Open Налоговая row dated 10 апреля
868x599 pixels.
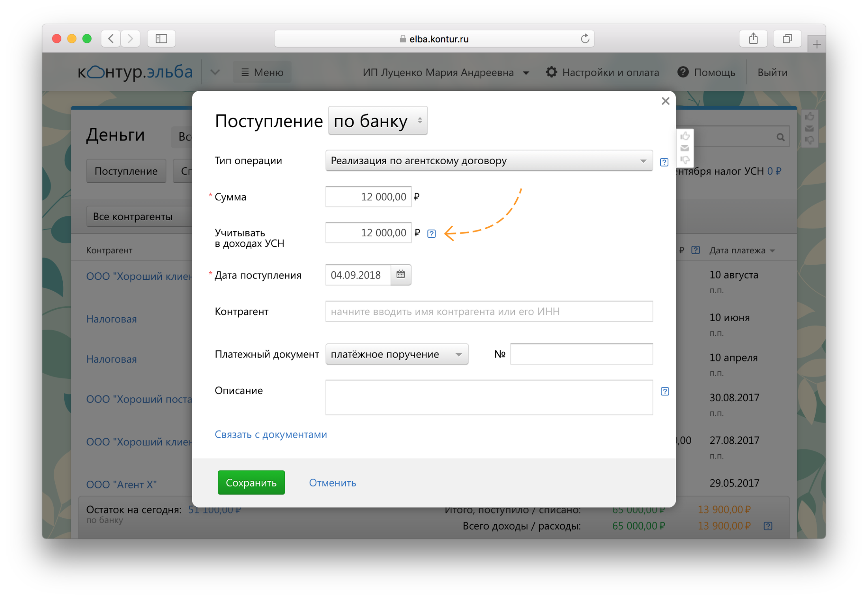click(x=112, y=359)
